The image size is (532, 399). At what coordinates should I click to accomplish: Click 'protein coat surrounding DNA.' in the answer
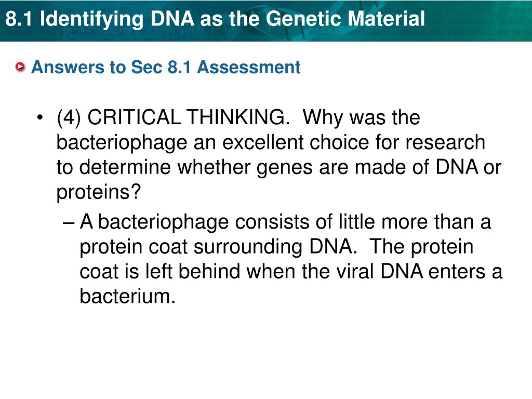pos(219,247)
